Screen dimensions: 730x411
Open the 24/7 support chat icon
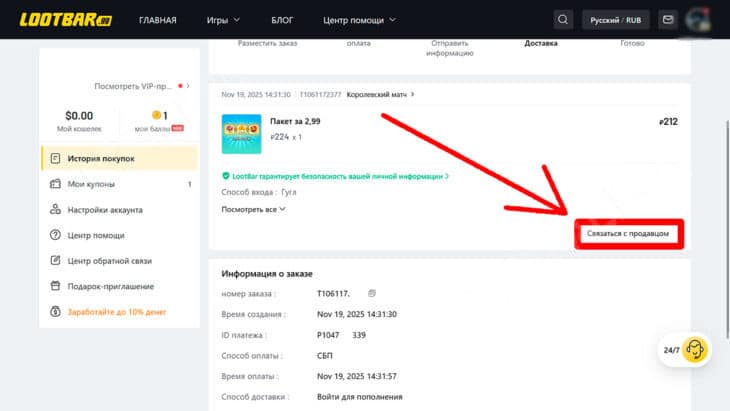point(695,350)
